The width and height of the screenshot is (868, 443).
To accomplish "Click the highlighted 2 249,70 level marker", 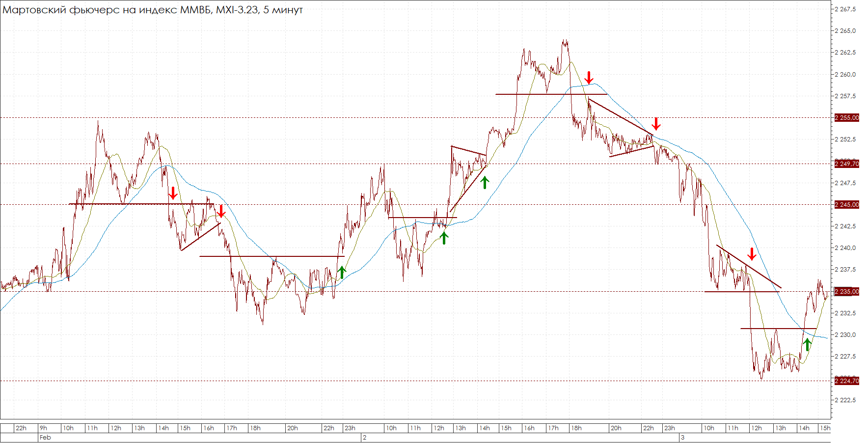I will point(847,164).
